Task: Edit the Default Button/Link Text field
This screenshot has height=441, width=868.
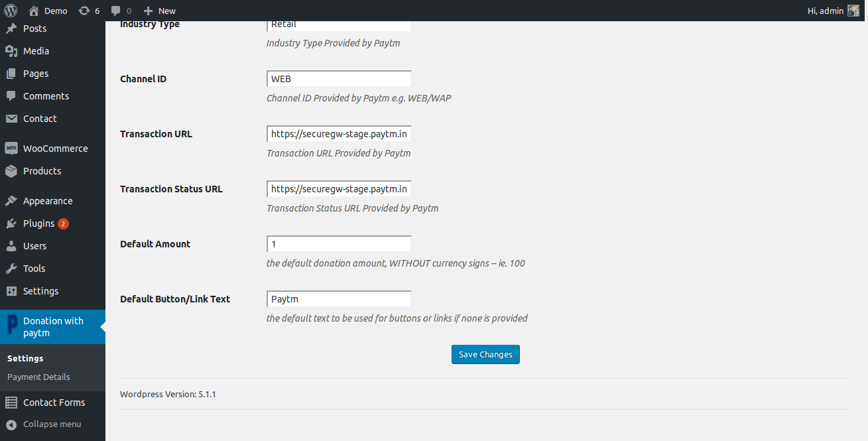Action: [339, 299]
